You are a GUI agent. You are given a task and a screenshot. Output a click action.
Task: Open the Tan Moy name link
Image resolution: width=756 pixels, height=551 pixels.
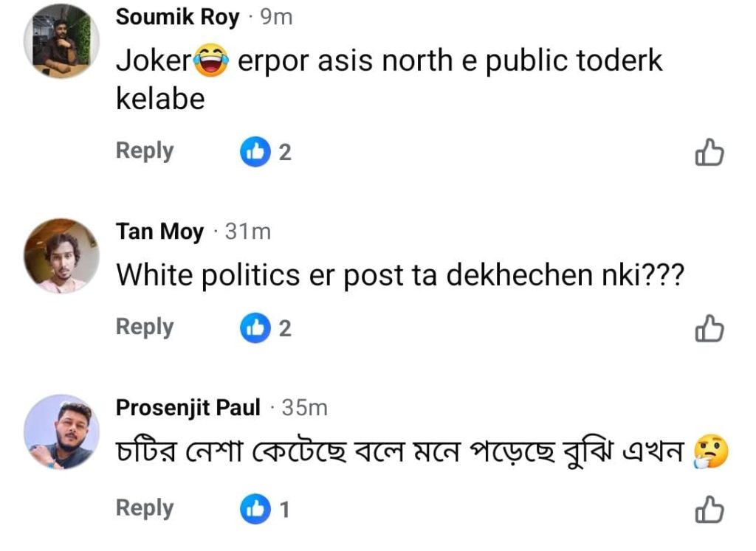tap(159, 232)
